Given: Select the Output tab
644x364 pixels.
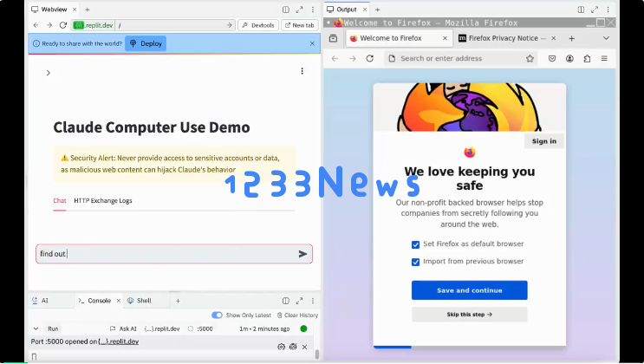Looking at the screenshot, I should pyautogui.click(x=342, y=10).
